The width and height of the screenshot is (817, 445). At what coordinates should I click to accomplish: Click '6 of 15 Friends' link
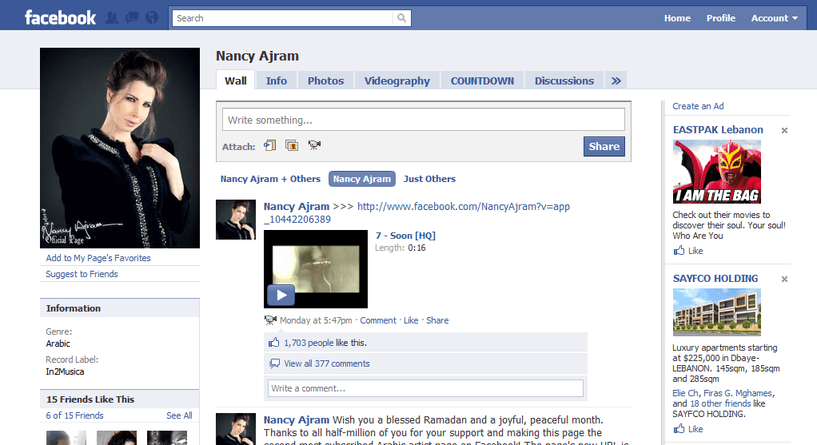pos(75,416)
